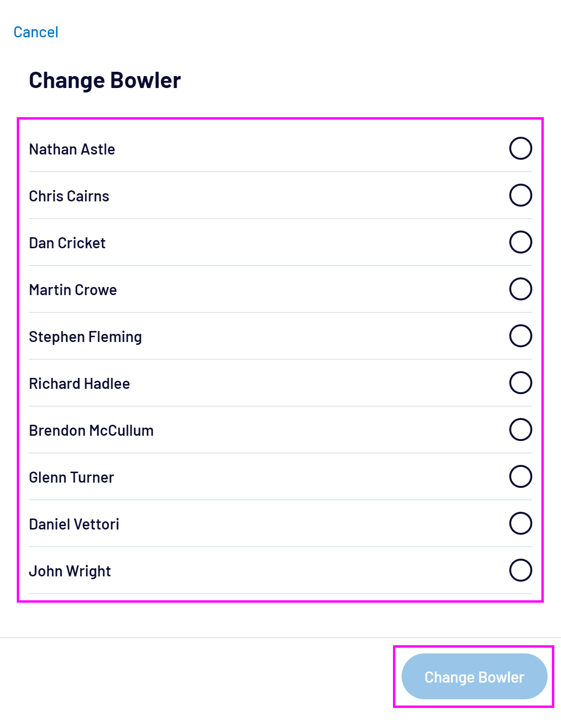Choose Richard Hadlee radio button
This screenshot has height=728, width=561.
(520, 383)
